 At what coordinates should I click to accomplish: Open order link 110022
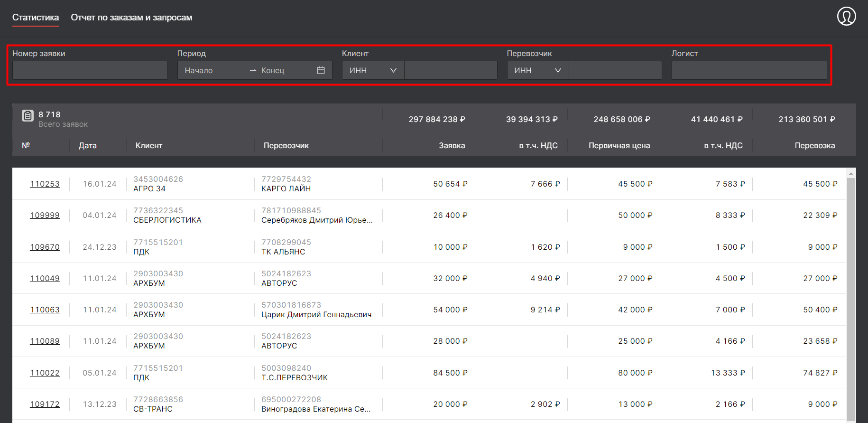point(45,373)
